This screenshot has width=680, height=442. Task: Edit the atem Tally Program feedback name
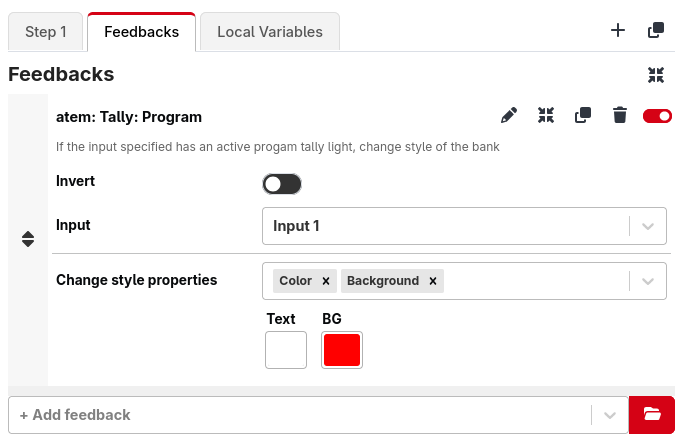pyautogui.click(x=509, y=116)
